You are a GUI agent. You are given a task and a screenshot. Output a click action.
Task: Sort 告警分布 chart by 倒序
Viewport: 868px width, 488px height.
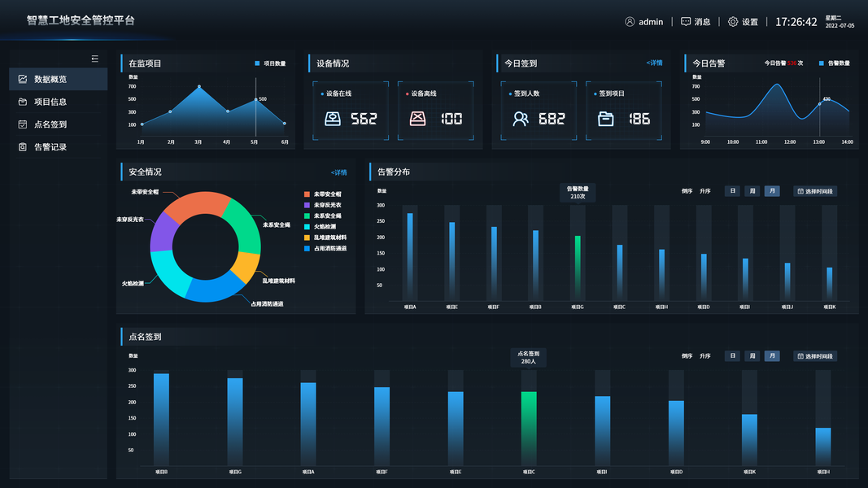click(x=687, y=191)
